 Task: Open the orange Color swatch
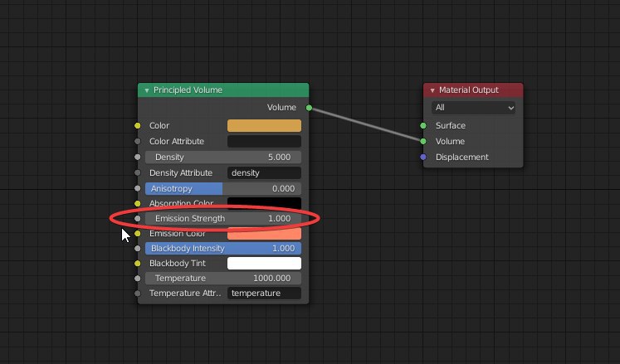pos(264,126)
